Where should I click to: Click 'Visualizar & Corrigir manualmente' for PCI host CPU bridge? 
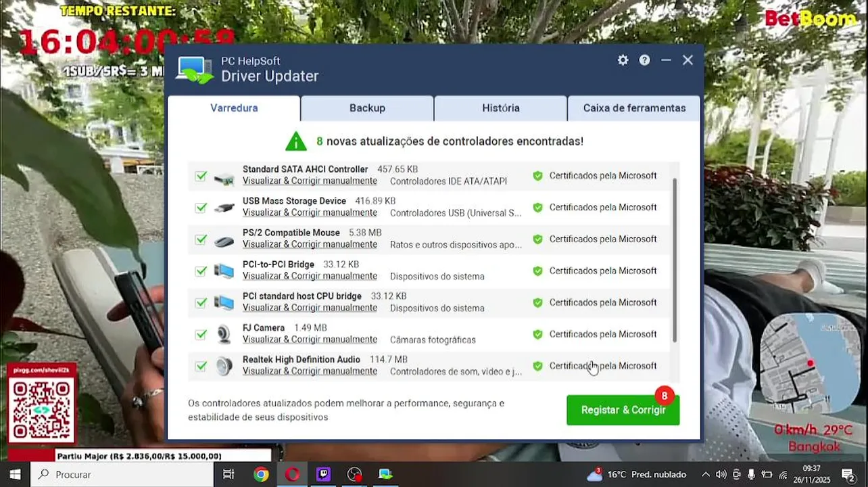coord(310,308)
